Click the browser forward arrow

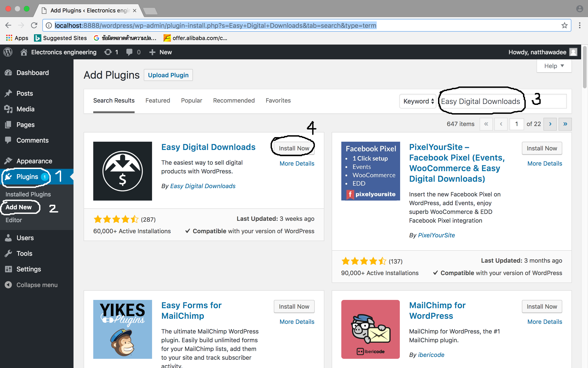(21, 25)
